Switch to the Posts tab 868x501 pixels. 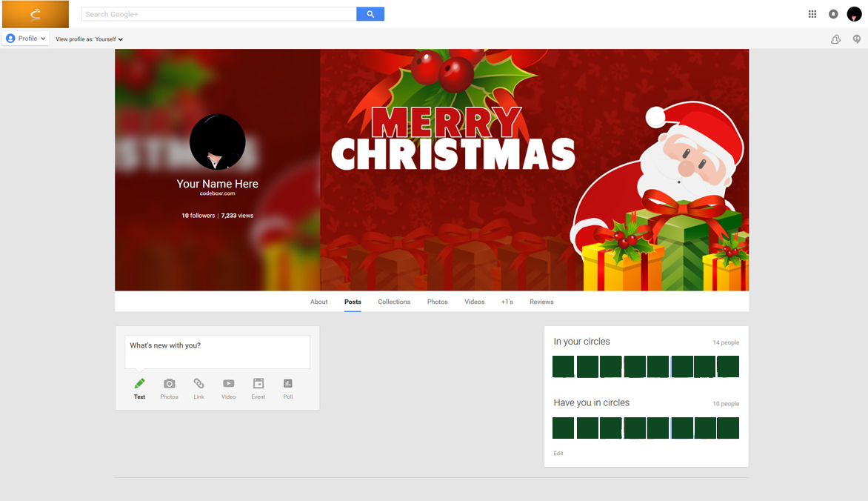pyautogui.click(x=353, y=302)
